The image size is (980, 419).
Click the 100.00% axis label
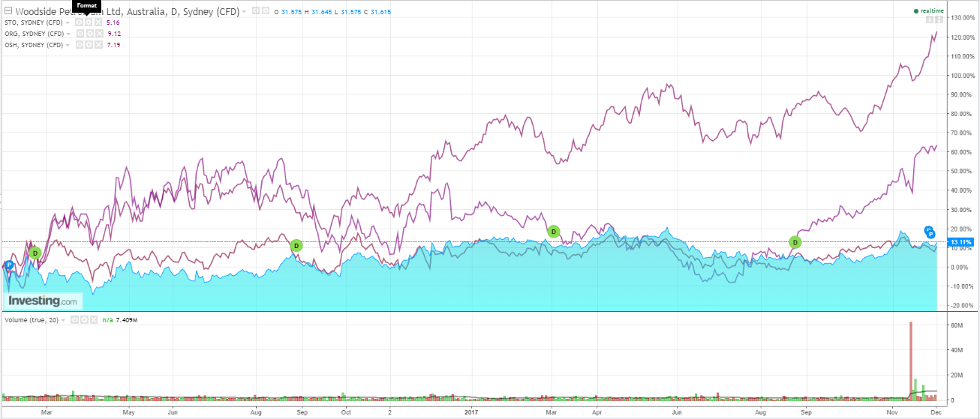click(x=962, y=75)
